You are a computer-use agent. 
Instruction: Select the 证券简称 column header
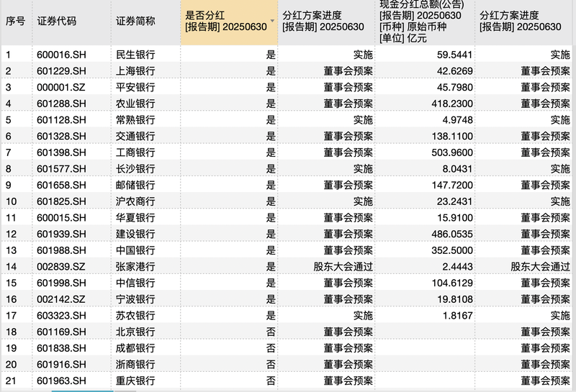(135, 22)
